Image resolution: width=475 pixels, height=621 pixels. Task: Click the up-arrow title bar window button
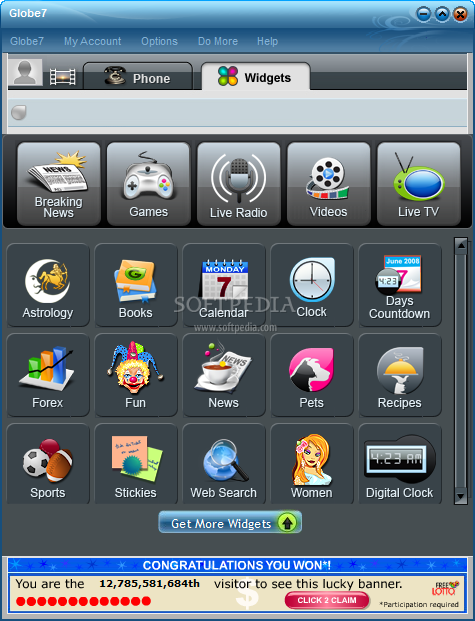tap(442, 15)
